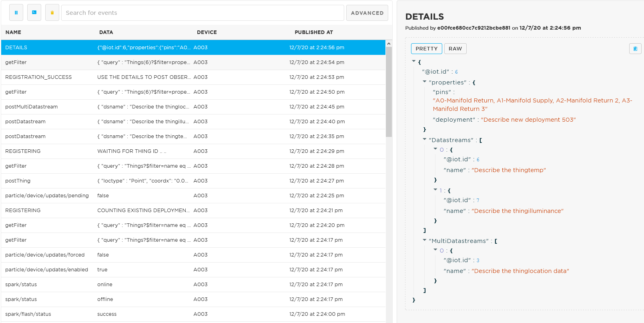This screenshot has width=644, height=323.
Task: Sort by NAME column header
Action: [13, 32]
